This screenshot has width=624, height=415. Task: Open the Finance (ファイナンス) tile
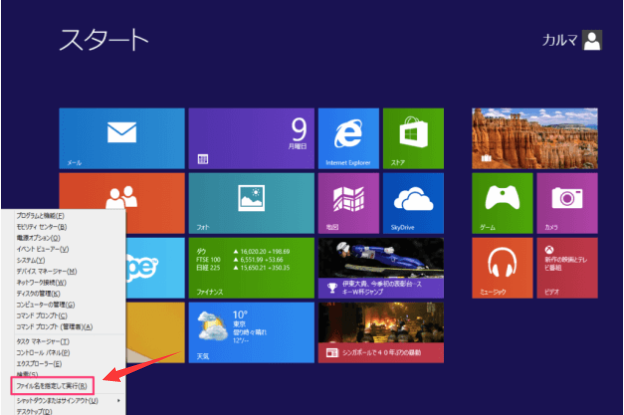click(x=252, y=268)
